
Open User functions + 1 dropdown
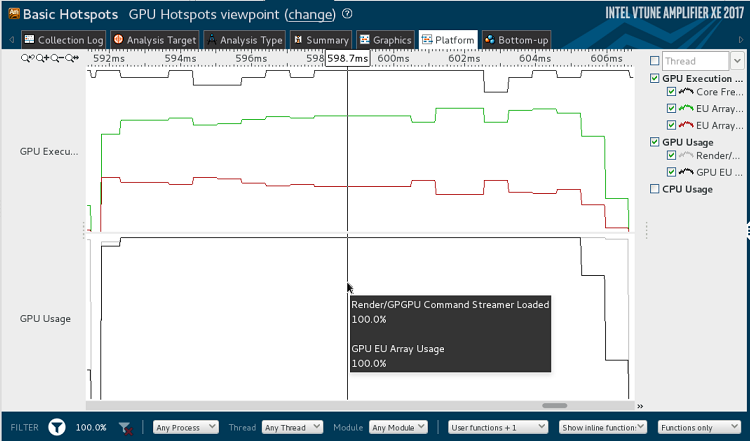tap(498, 427)
